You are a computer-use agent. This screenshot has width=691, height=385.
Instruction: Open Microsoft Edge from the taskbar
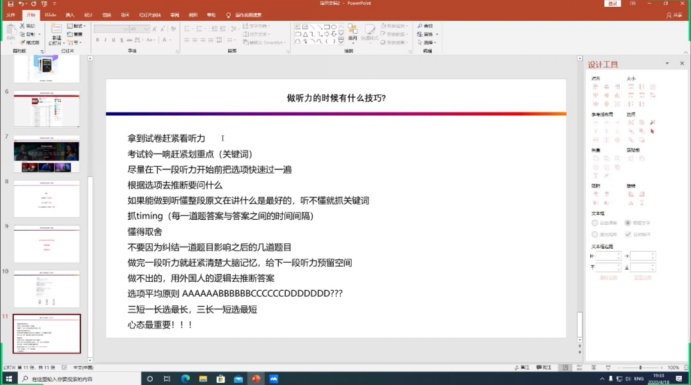tap(186, 379)
